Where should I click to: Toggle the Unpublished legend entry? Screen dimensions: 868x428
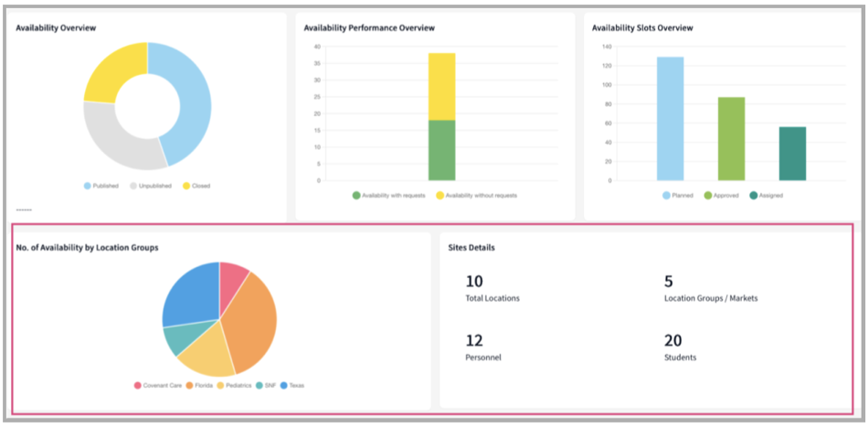(150, 186)
